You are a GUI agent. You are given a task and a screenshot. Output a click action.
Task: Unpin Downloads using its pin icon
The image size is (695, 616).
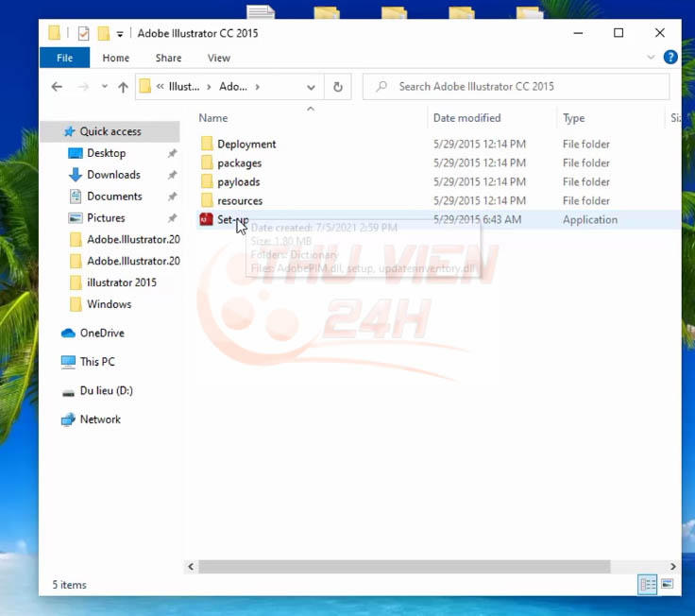[x=172, y=175]
